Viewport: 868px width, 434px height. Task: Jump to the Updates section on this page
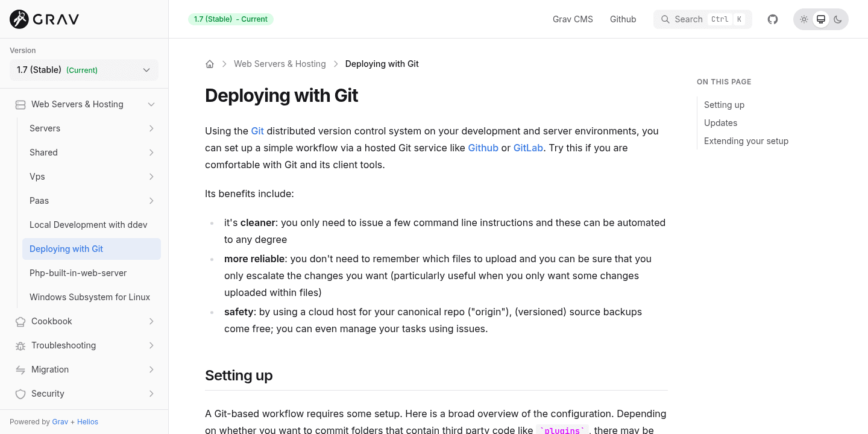(720, 123)
